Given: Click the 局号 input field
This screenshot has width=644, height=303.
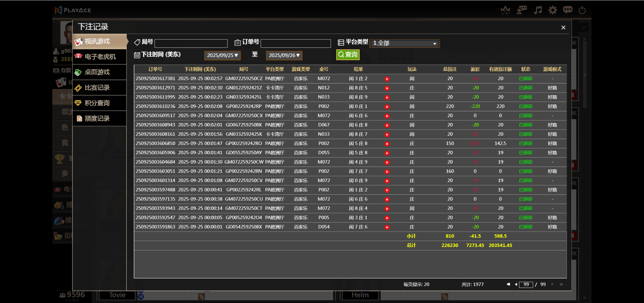Looking at the screenshot, I should tap(191, 43).
